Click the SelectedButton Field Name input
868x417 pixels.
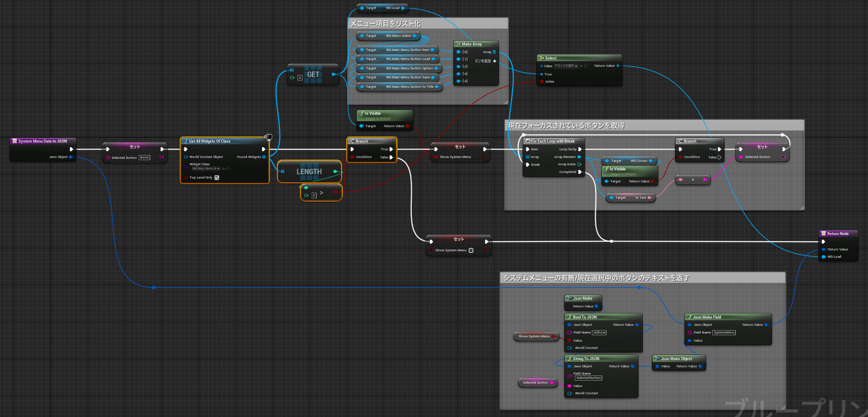click(589, 378)
